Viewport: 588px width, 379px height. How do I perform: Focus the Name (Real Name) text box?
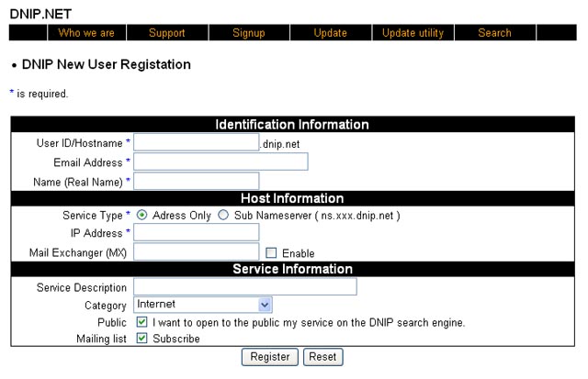click(x=196, y=182)
